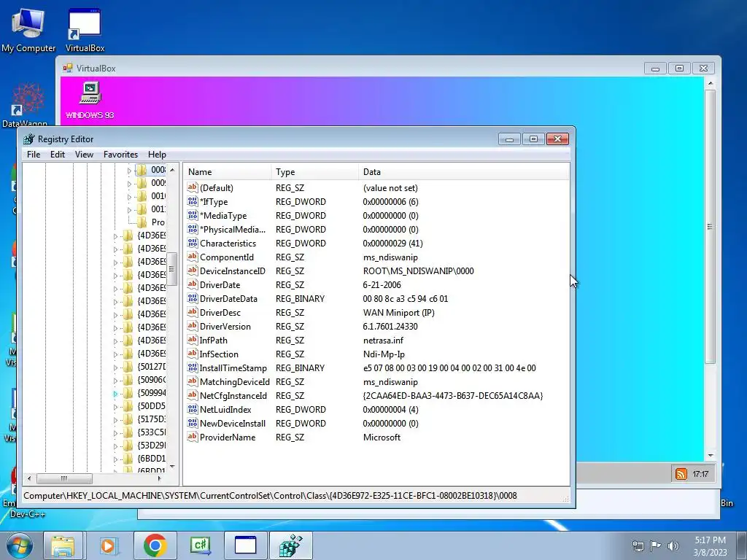Click the Data column header
Viewport: 747px width, 560px height.
(x=464, y=172)
